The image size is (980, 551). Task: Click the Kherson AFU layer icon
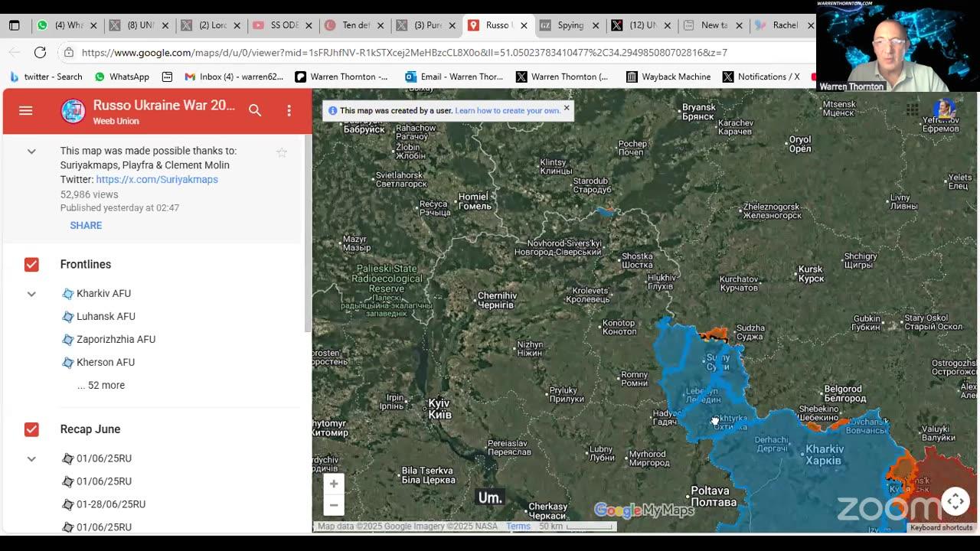(x=67, y=363)
